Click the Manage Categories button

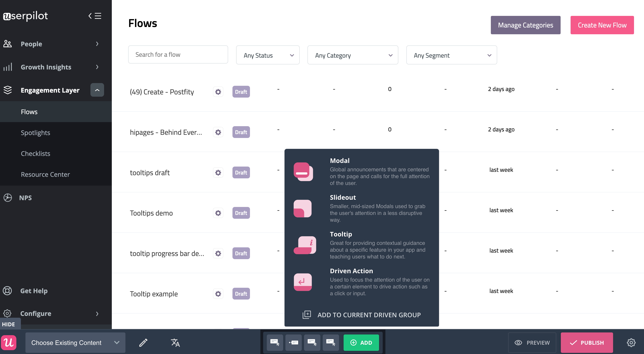pyautogui.click(x=525, y=25)
